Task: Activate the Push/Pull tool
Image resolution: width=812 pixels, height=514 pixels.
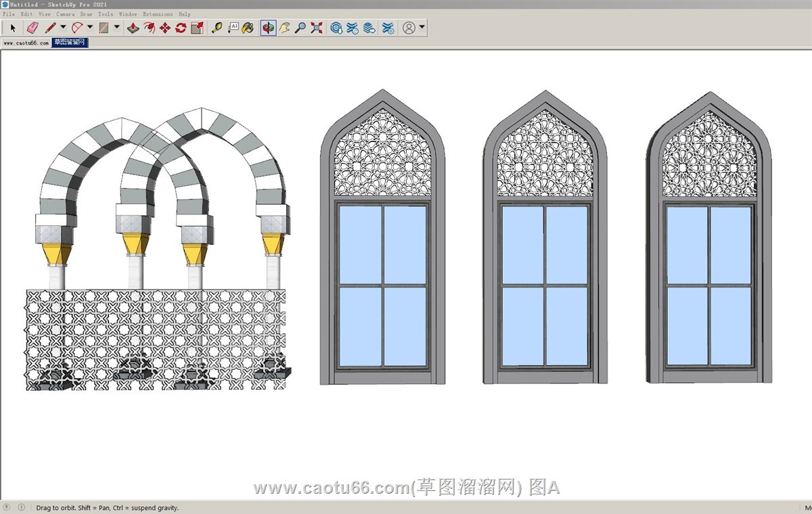Action: pos(133,28)
